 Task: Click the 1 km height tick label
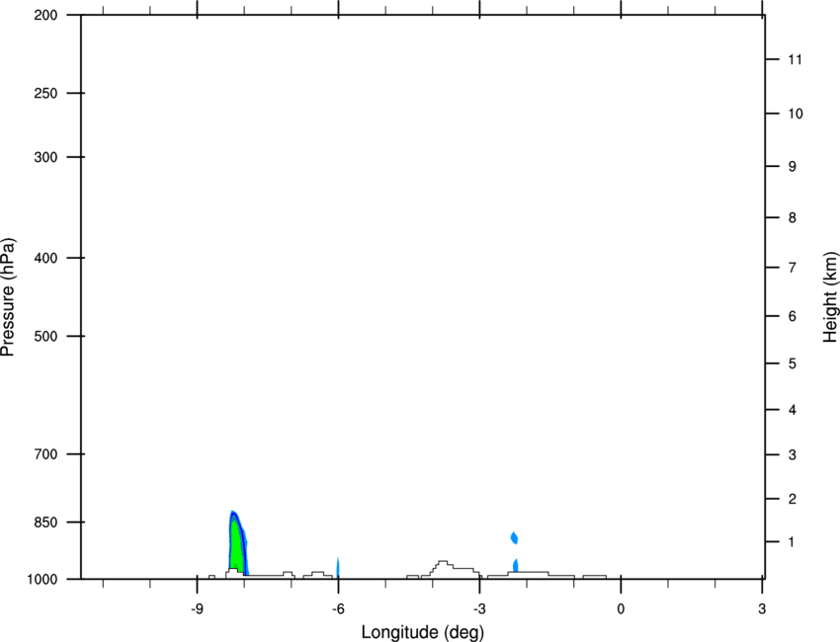[793, 542]
